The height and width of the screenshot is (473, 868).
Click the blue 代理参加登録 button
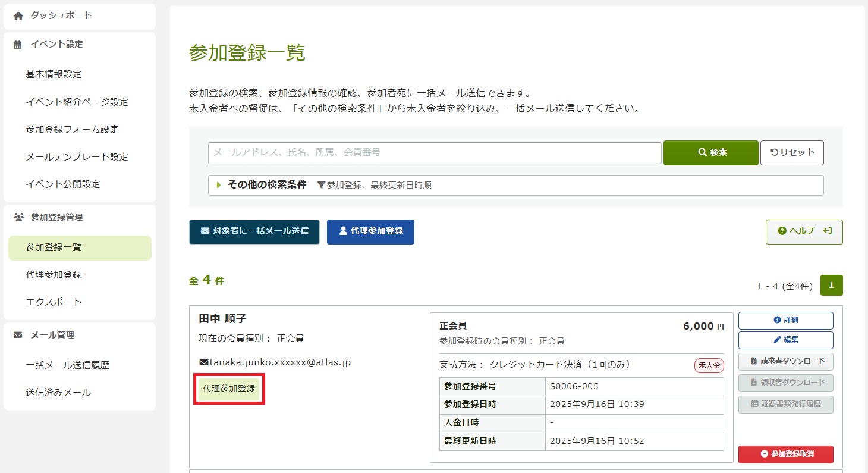[370, 231]
